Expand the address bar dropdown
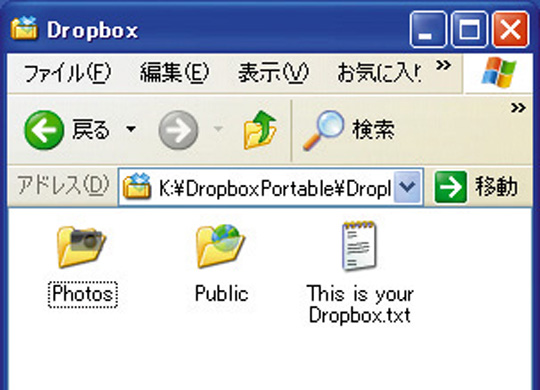Image resolution: width=540 pixels, height=390 pixels. (408, 187)
